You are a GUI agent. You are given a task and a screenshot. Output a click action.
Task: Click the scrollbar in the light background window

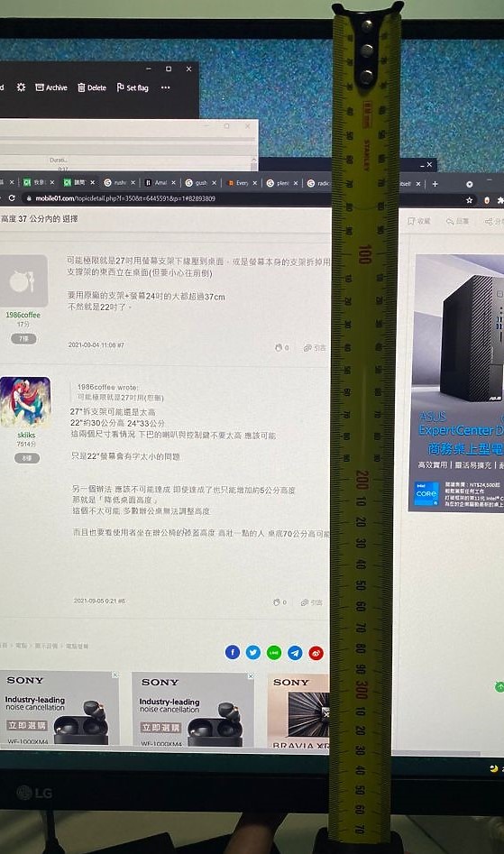coord(253,164)
